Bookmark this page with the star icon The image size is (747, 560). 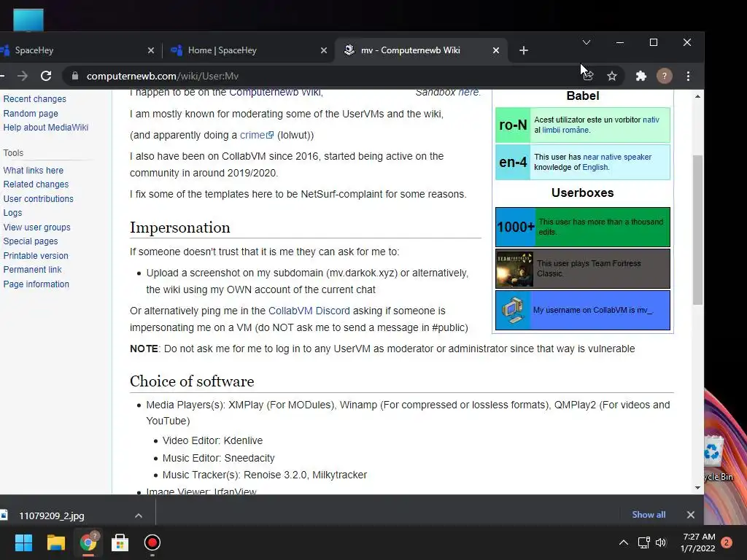point(612,76)
